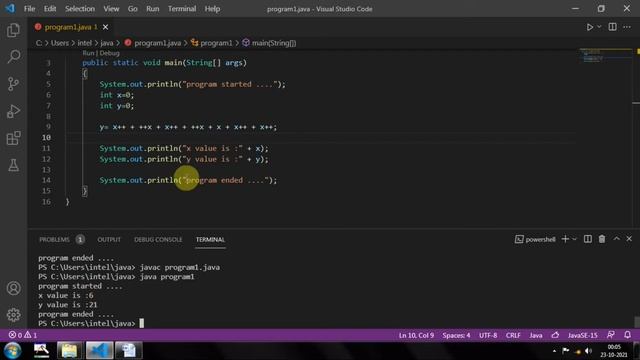Image resolution: width=640 pixels, height=360 pixels.
Task: Expand the run button dropdown arrow
Action: tap(599, 27)
